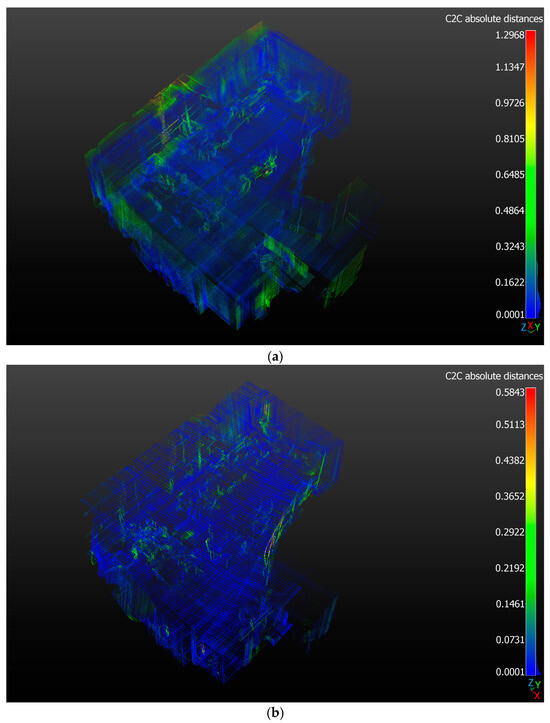This screenshot has height=723, width=550.
Task: Click the scale value 0.6485
Action: 510,175
